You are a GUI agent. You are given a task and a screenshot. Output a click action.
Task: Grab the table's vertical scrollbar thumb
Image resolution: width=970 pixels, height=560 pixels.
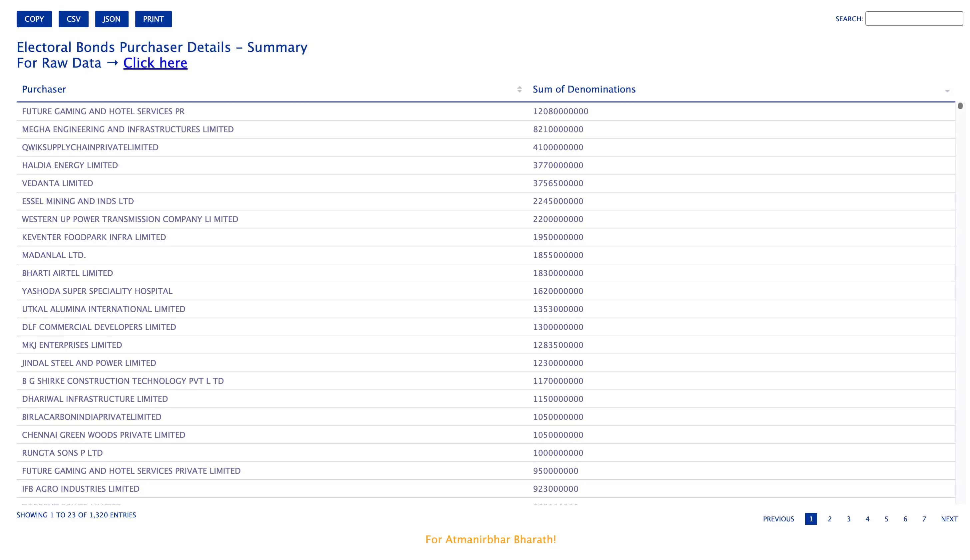coord(960,106)
